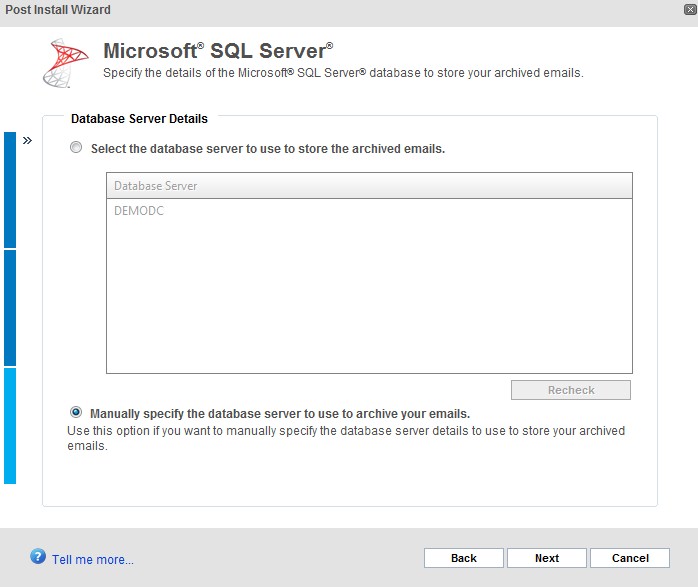698x587 pixels.
Task: Click the light blue bottom progress segment
Action: (x=10, y=426)
